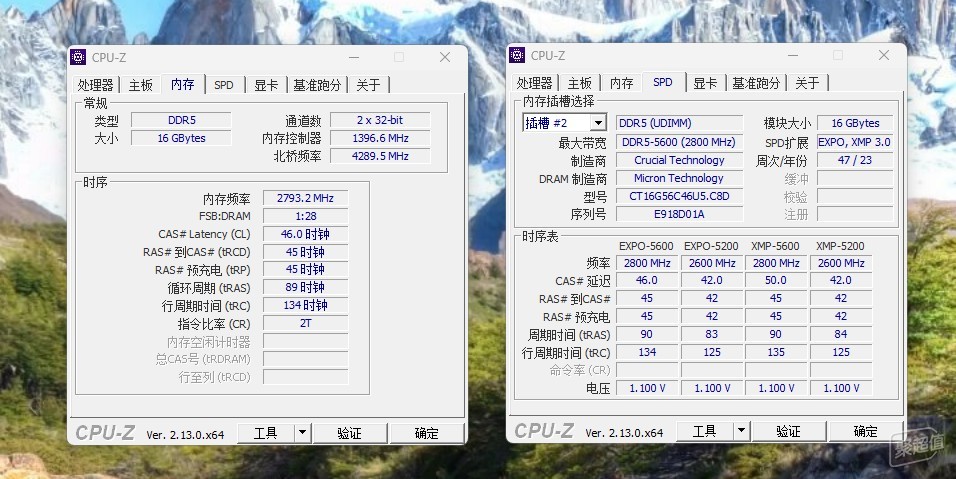Open 显卡 tab in right CPU-Z window

click(705, 83)
